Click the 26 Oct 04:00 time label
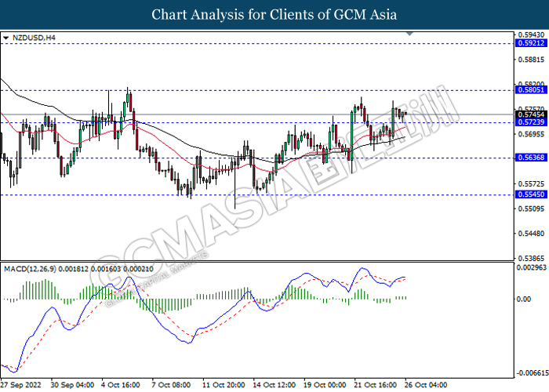This screenshot has width=549, height=392. click(x=426, y=385)
